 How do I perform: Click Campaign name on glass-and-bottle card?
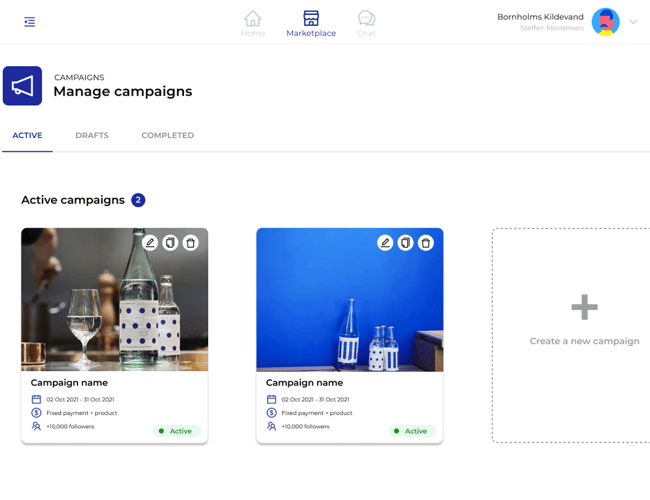69,383
